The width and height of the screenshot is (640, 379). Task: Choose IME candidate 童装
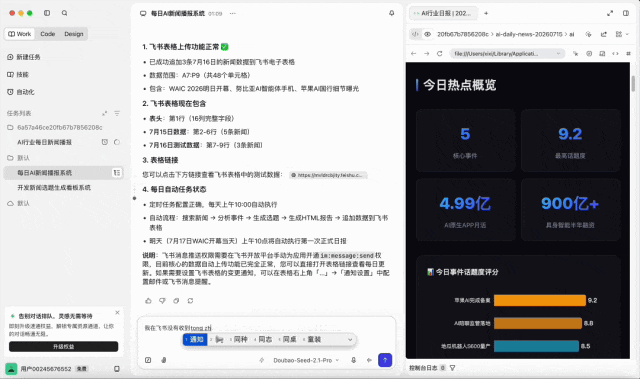[313, 339]
